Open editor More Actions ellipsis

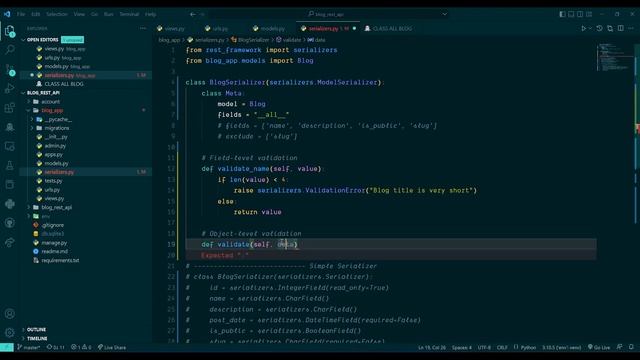pyautogui.click(x=631, y=29)
